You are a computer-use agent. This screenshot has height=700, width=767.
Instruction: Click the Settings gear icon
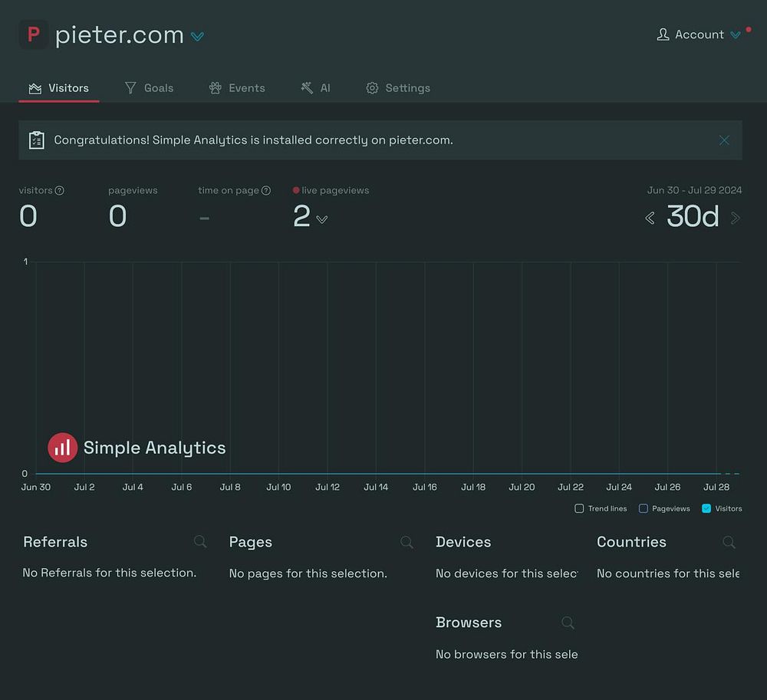click(x=372, y=88)
